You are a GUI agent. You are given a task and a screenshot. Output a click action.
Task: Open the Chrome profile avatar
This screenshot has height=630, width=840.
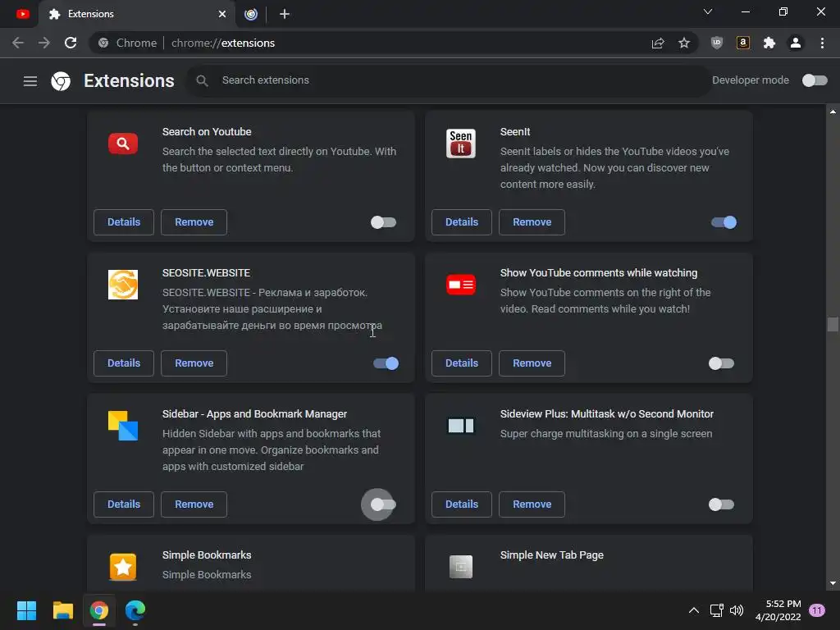(x=796, y=43)
